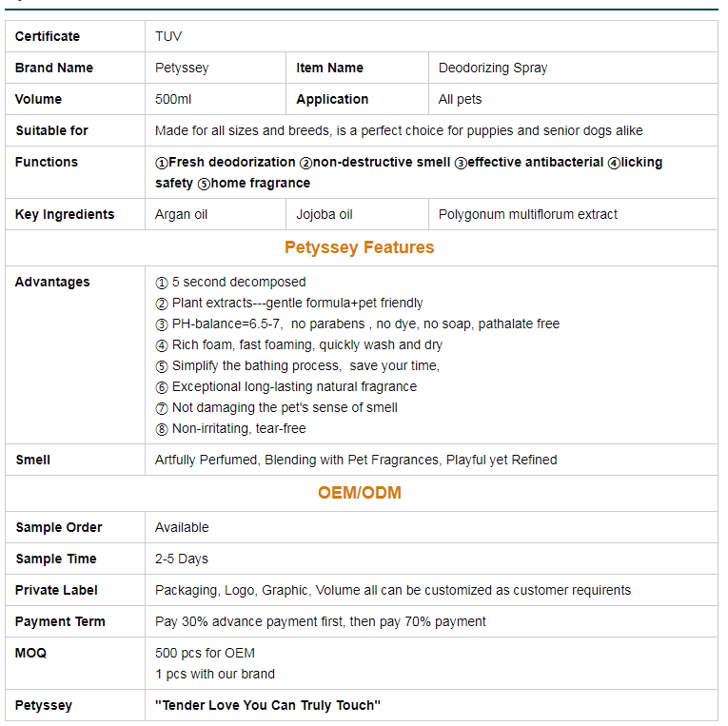Click the Suitable for description text
Screen dimensions: 728x726
coord(399,130)
